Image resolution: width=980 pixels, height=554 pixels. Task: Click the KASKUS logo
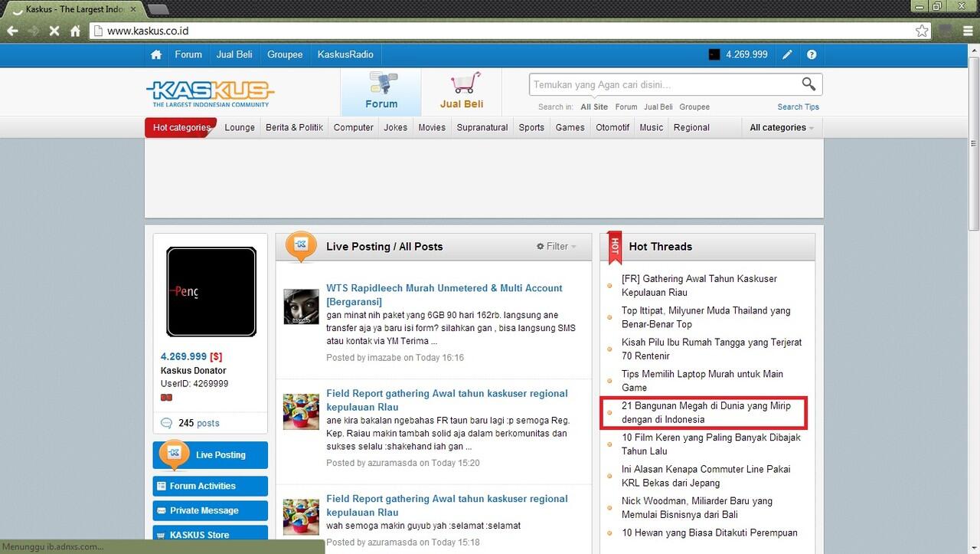coord(210,93)
